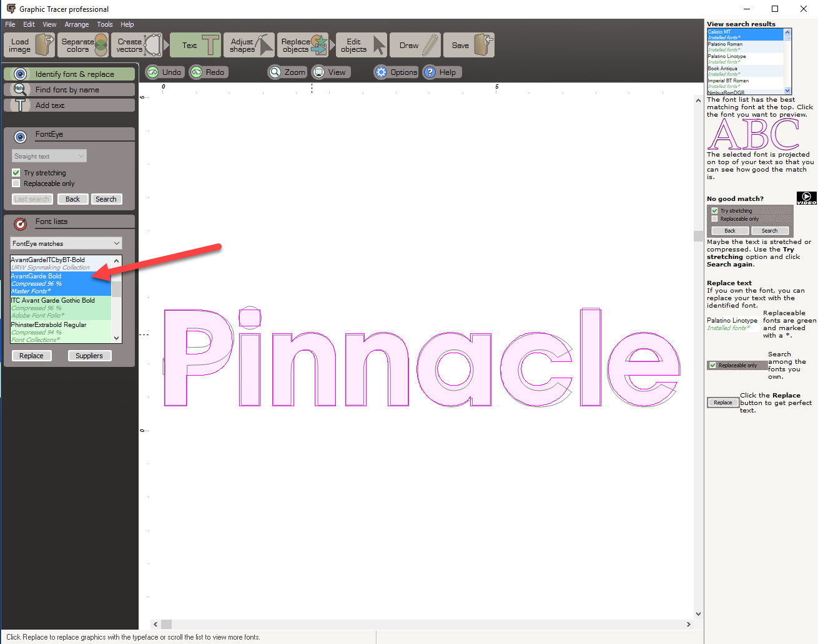
Task: Select AvantGardeITCbyBT-Bold in font list
Action: 61,263
